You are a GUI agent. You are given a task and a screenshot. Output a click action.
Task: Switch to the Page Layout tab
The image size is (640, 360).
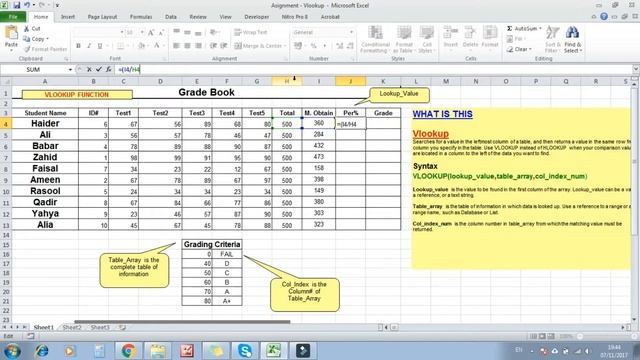tap(102, 17)
